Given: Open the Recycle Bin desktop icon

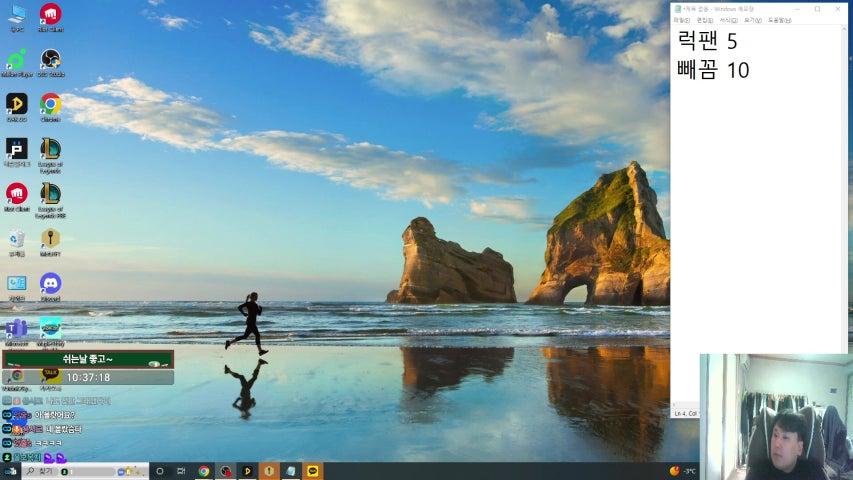Looking at the screenshot, I should click(x=16, y=238).
